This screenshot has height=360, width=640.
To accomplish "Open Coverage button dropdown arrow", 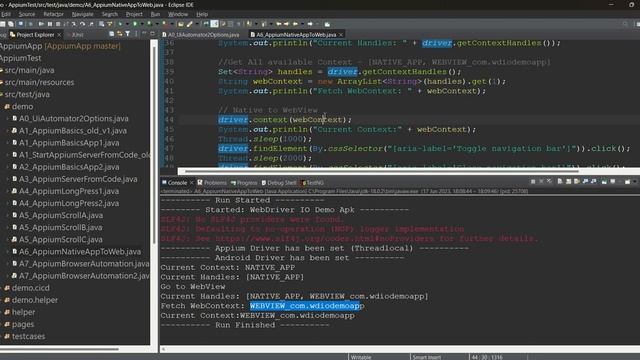I will point(157,24).
